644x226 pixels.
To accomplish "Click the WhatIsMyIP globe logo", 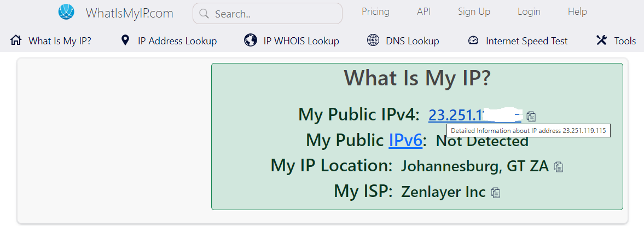I will (66, 13).
